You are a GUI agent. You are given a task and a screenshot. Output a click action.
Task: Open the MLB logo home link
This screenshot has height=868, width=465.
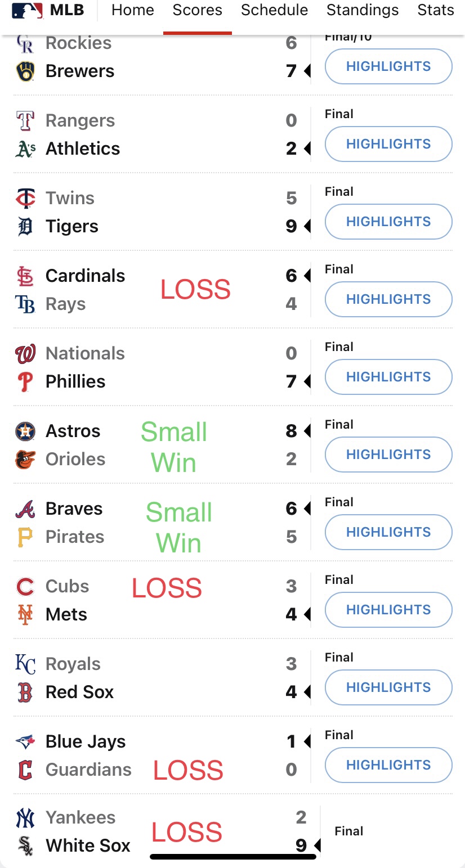point(48,10)
